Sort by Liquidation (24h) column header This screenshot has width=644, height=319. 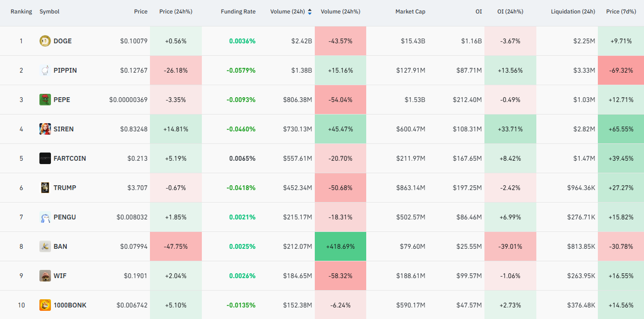[573, 12]
